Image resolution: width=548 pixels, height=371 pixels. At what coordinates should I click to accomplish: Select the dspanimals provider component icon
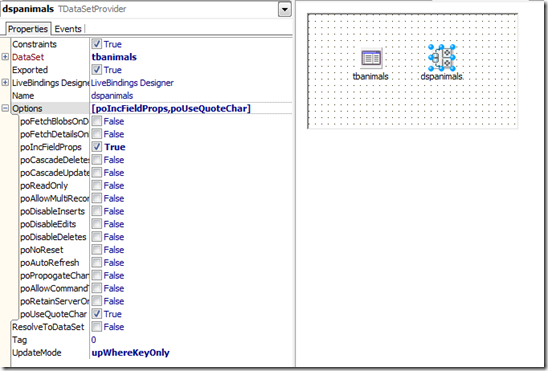pyautogui.click(x=442, y=58)
